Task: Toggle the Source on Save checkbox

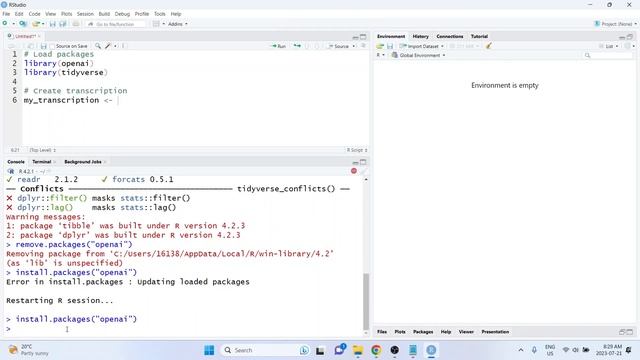Action: point(52,46)
